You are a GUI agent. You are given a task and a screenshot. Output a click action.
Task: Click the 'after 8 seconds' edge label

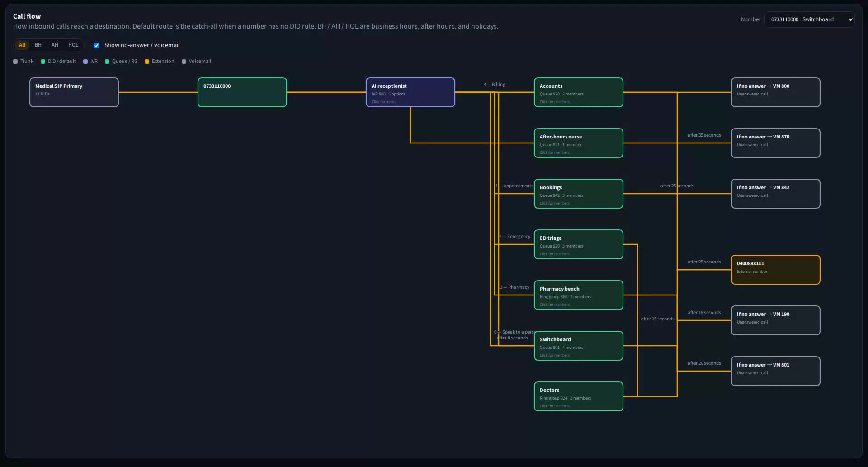coord(513,338)
